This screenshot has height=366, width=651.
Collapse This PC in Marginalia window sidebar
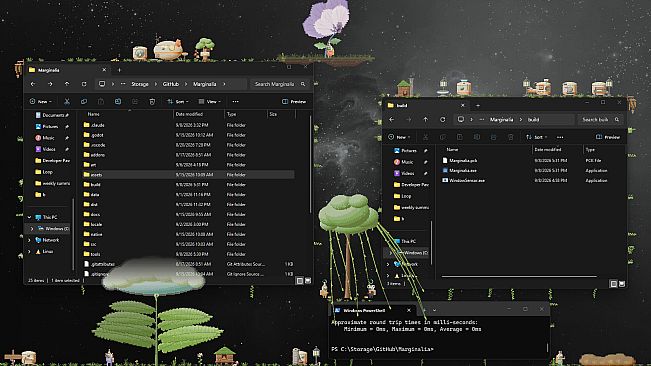coord(29,217)
